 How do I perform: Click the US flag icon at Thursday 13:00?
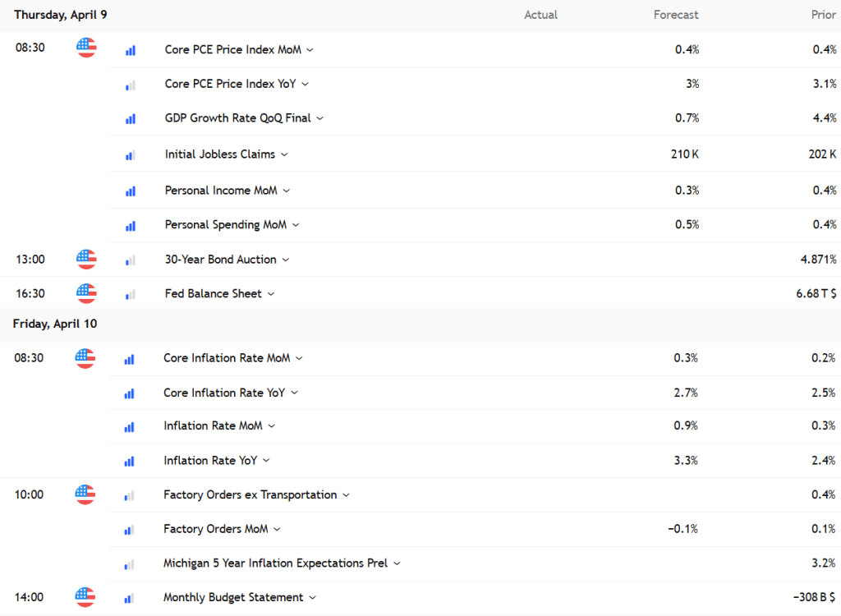86,260
